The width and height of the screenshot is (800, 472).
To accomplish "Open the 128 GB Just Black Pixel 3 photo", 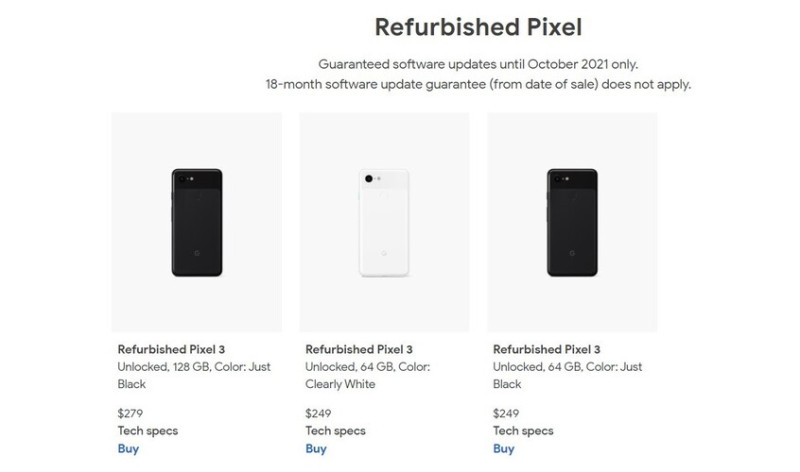I will pyautogui.click(x=196, y=222).
